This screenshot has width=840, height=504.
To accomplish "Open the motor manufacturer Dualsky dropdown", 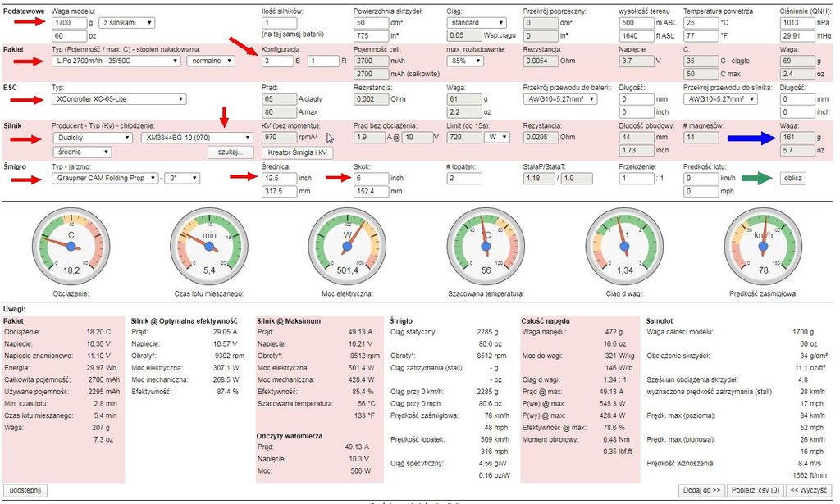I will (x=91, y=138).
